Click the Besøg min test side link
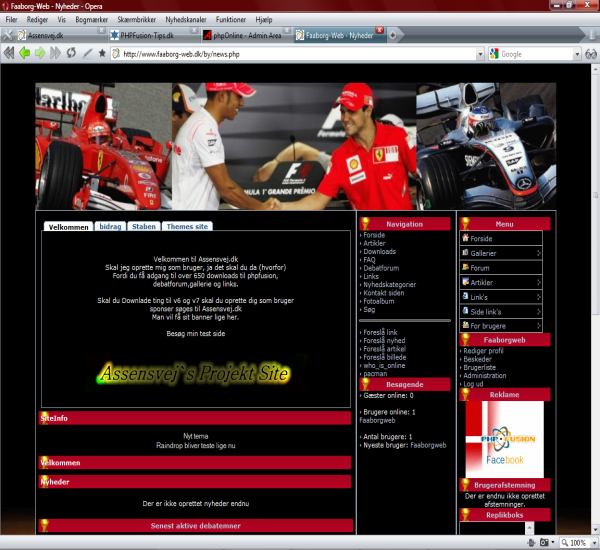Viewport: 600px width, 550px height. 196,333
